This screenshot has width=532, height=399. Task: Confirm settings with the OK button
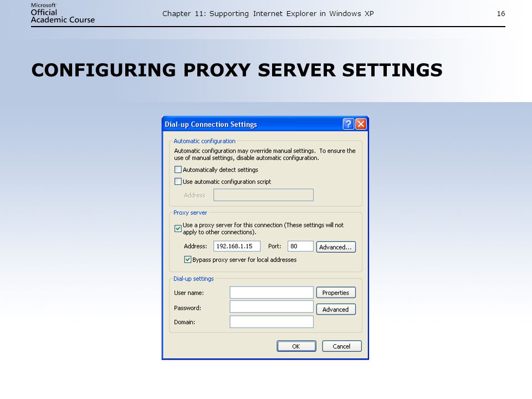click(x=296, y=346)
